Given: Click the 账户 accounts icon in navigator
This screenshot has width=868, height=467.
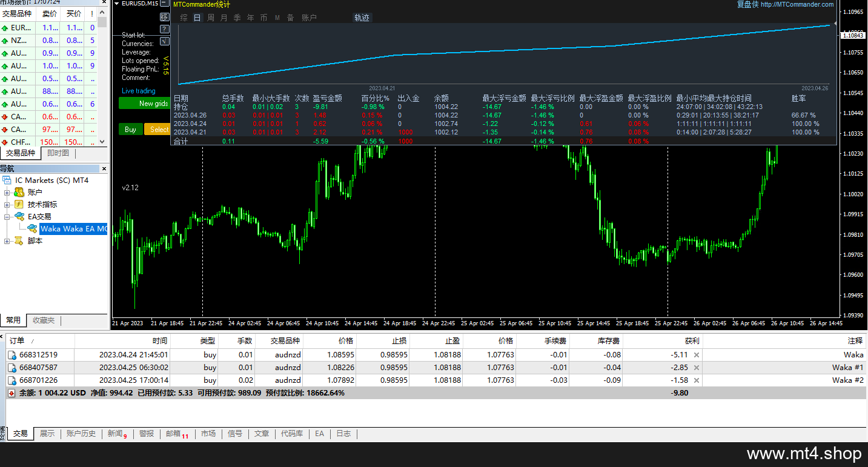Looking at the screenshot, I should (19, 192).
